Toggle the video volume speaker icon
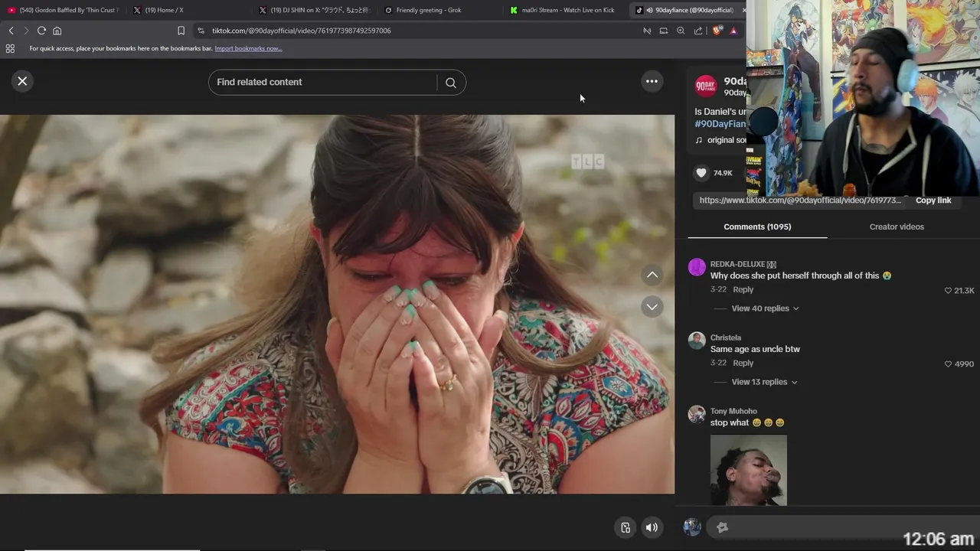Screen dimensions: 980x551 pyautogui.click(x=652, y=527)
